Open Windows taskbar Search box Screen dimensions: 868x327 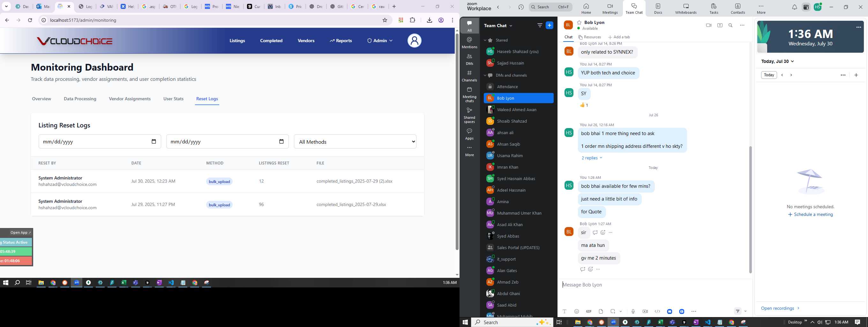[512, 322]
